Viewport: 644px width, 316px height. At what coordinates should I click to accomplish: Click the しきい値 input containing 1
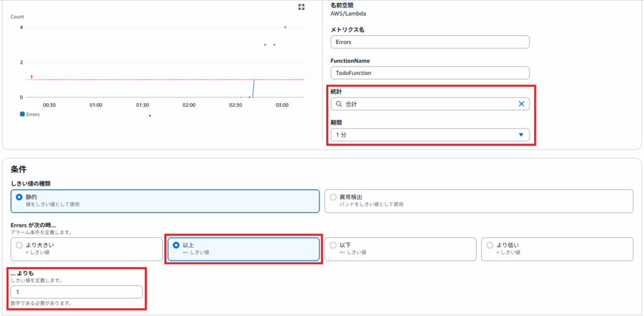point(76,292)
